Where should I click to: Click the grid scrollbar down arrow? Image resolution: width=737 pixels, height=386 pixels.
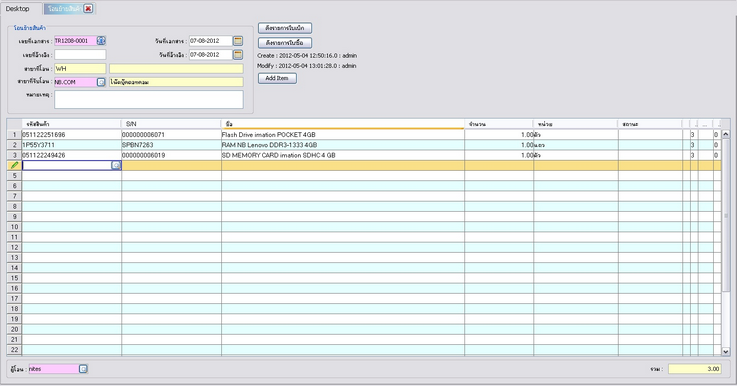[x=726, y=351]
